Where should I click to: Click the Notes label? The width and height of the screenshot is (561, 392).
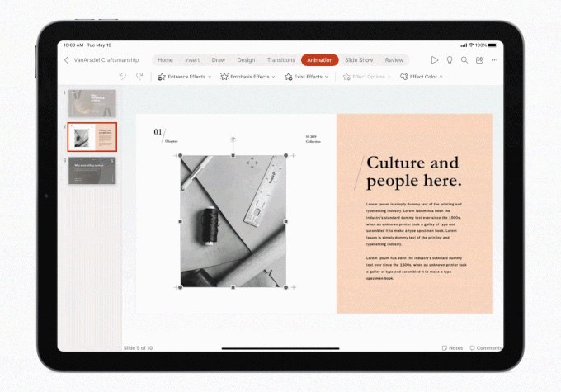click(x=455, y=348)
